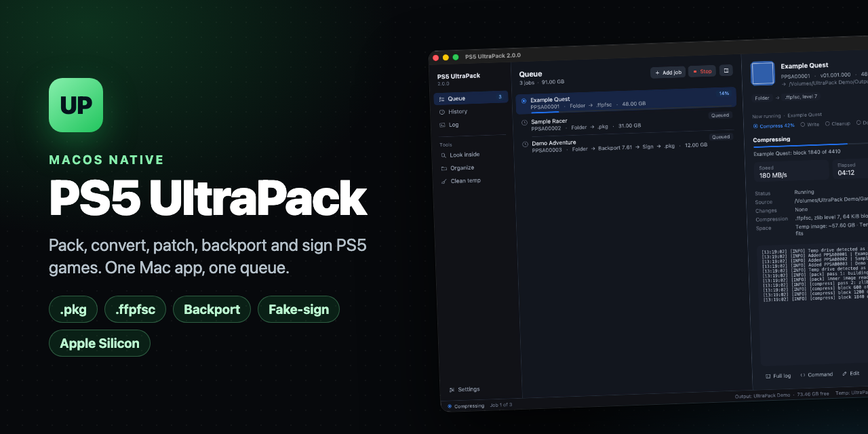This screenshot has height=434, width=868.
Task: Click the Example Quest progress bar in queue
Action: (x=631, y=109)
